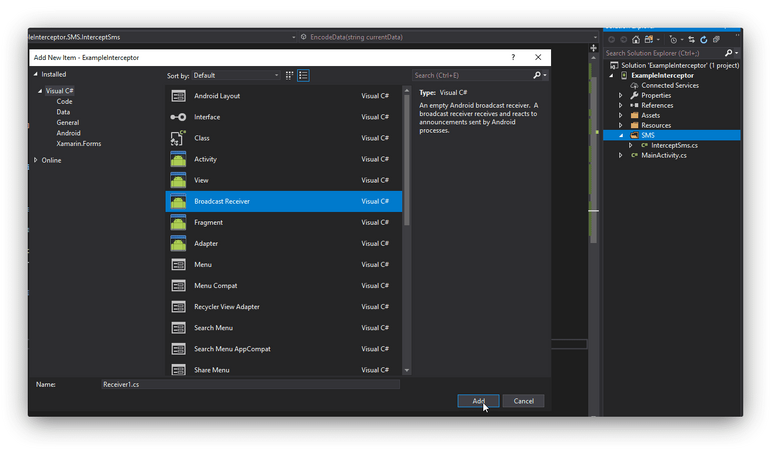This screenshot has width=771, height=450.
Task: Select the Android Layout template icon
Action: point(178,96)
